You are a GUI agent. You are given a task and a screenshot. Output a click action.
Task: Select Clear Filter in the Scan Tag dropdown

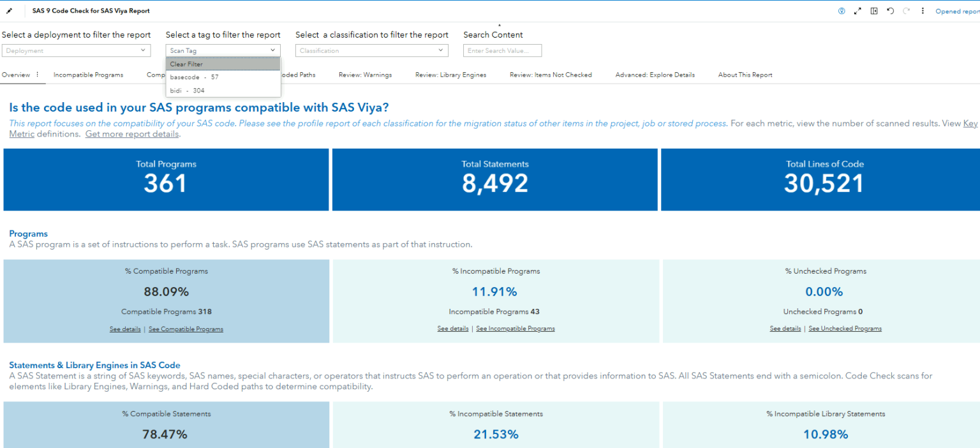point(186,64)
